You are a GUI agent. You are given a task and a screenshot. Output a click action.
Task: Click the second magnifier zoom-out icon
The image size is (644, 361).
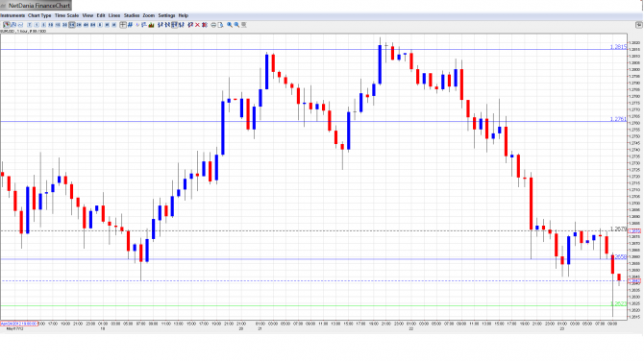coord(236,25)
